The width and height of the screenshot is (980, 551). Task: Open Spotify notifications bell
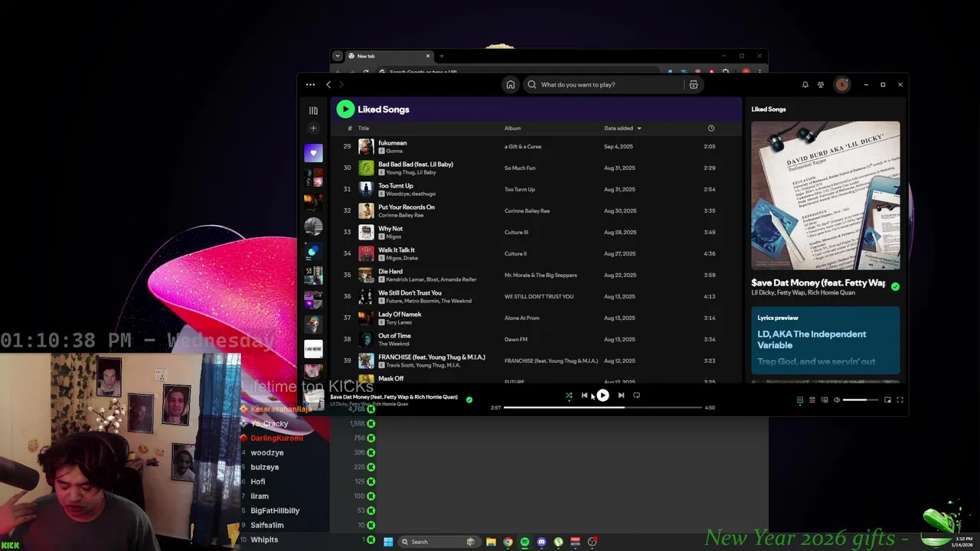click(x=805, y=85)
